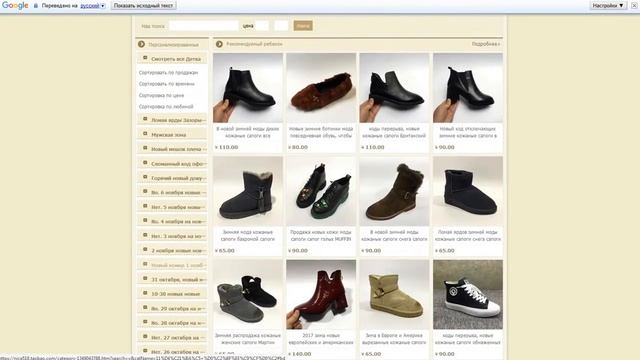640x360 pixels.
Task: Click title of the first ¥110.00 boot
Action: click(x=248, y=132)
